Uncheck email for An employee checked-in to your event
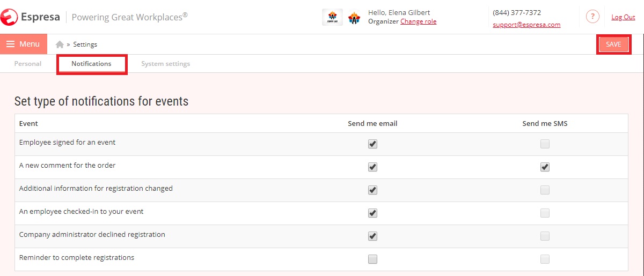Viewport: 644px width, 276px height. click(x=373, y=213)
